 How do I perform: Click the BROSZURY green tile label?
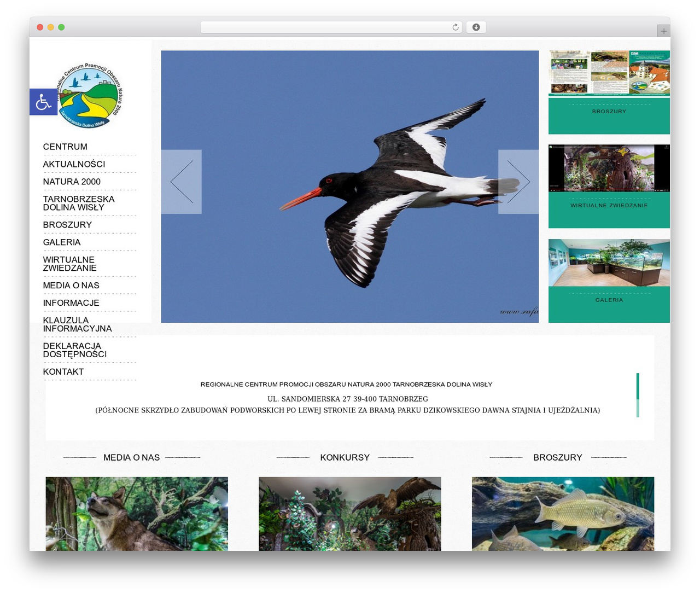pos(609,112)
